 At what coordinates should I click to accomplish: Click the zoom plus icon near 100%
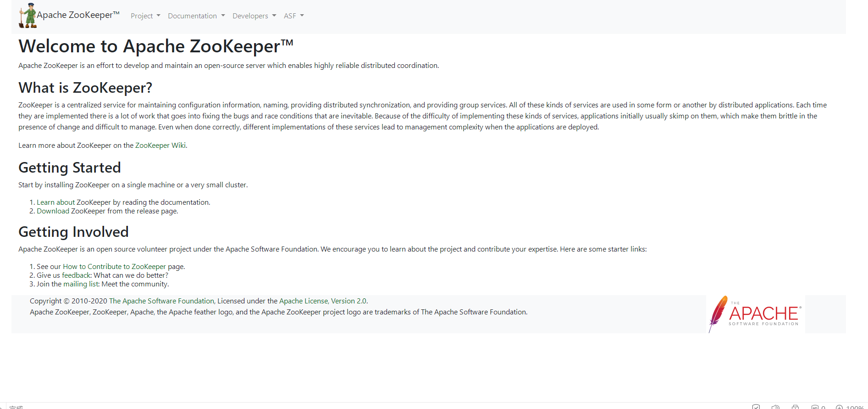(839, 407)
